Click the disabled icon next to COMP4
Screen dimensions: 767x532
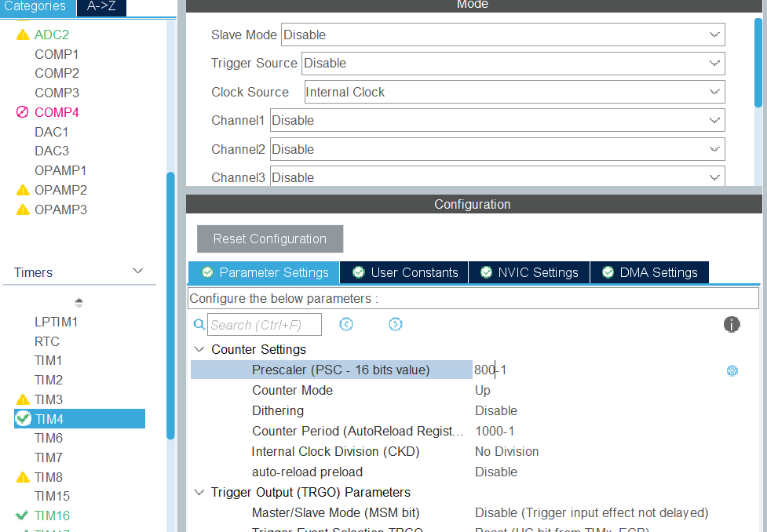click(23, 112)
